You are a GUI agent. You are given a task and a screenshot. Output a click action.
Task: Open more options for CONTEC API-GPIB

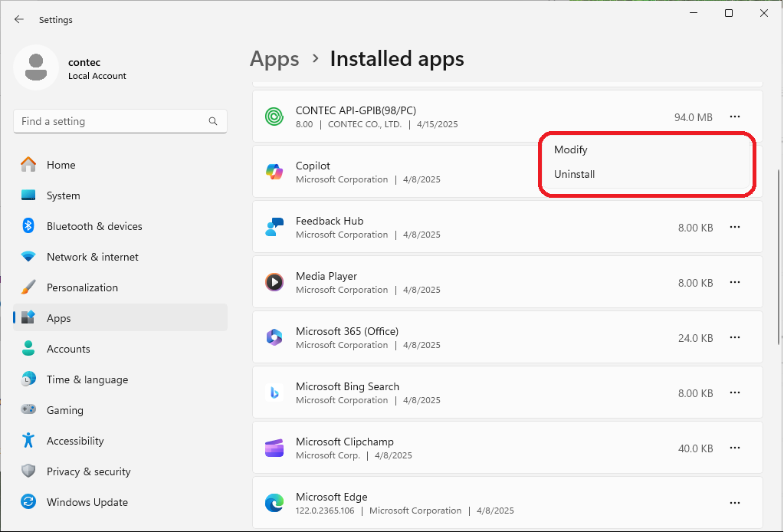(734, 117)
